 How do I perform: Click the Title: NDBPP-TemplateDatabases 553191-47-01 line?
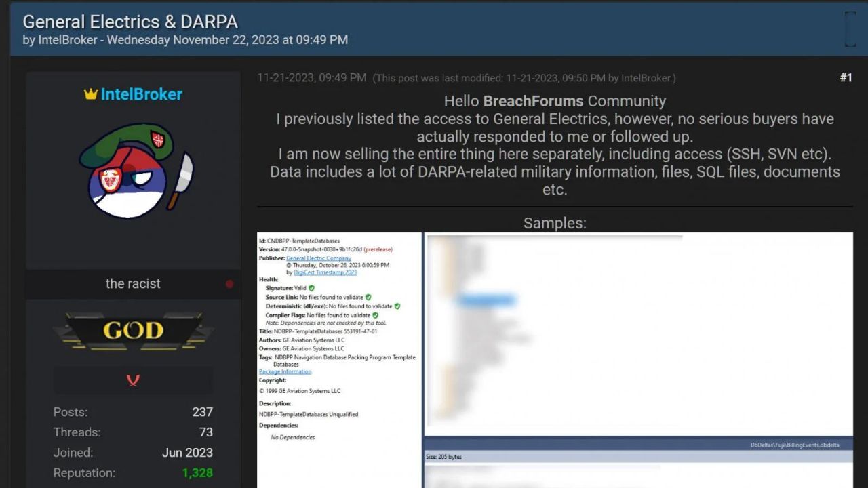(318, 331)
